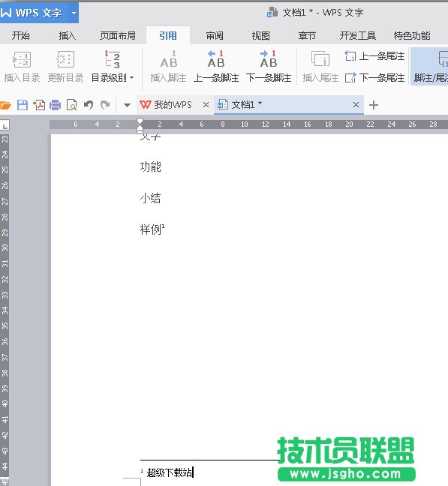Open the Review ribbon tab
448x486 pixels.
[x=215, y=36]
